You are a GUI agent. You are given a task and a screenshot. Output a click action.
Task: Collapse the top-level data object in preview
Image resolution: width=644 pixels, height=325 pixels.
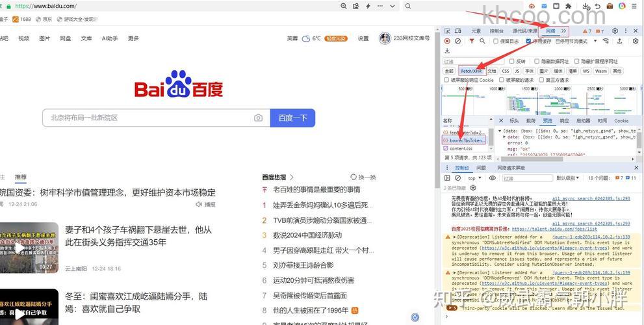[500, 131]
